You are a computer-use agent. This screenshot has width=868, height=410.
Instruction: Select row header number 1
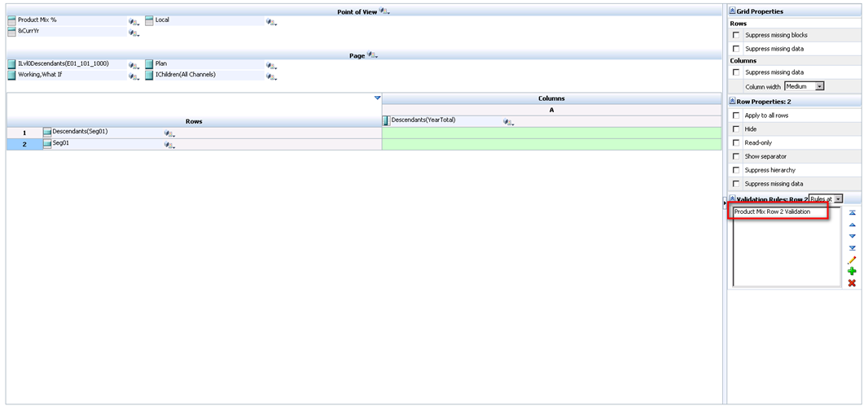coord(24,133)
